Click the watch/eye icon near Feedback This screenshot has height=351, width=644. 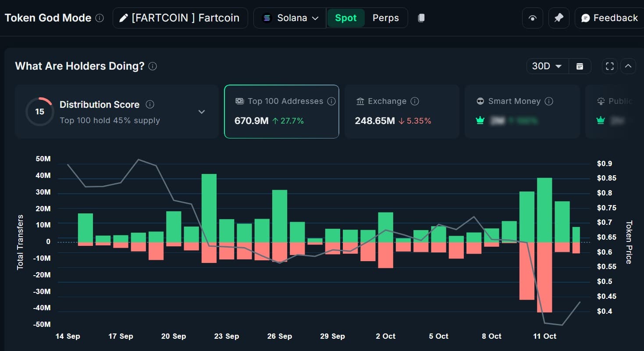(x=532, y=18)
